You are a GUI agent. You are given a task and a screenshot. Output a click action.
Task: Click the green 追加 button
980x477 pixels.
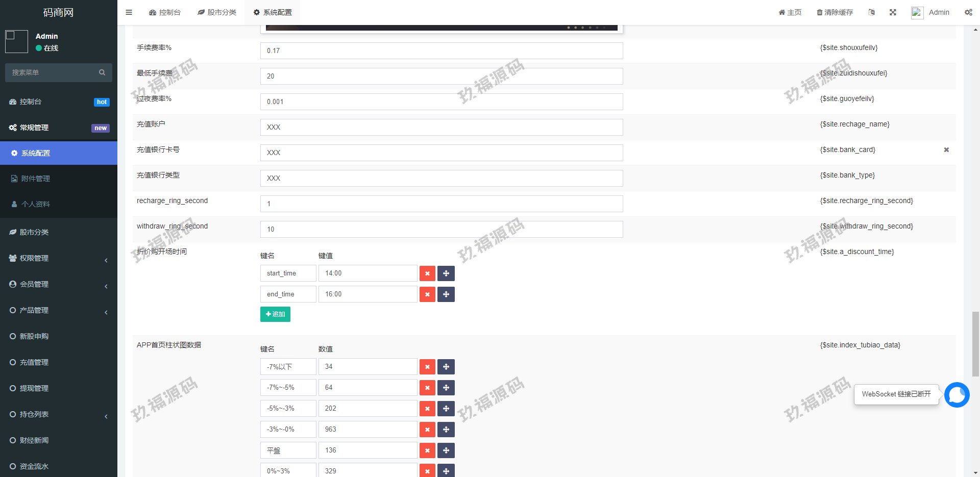coord(275,314)
